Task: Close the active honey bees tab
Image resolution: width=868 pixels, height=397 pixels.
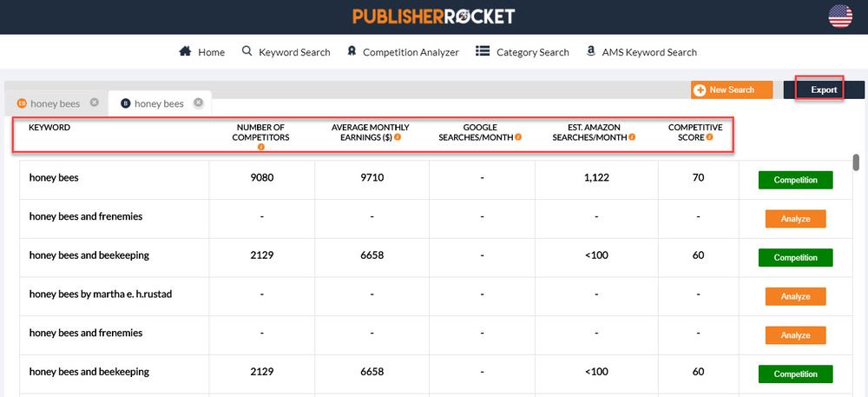Action: 198,103
